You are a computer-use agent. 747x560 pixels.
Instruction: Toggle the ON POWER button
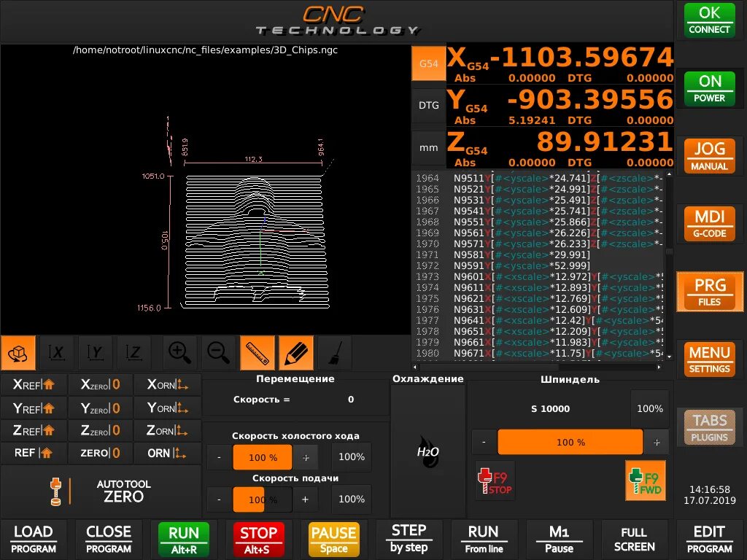pos(709,88)
